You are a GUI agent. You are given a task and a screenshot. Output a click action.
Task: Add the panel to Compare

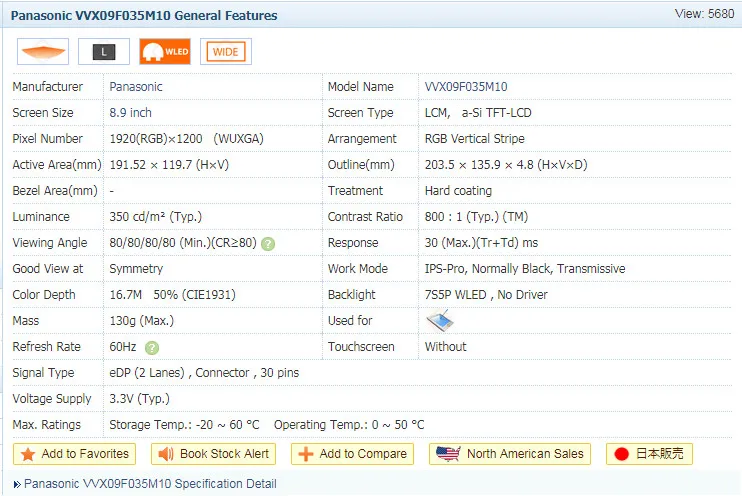coord(353,454)
